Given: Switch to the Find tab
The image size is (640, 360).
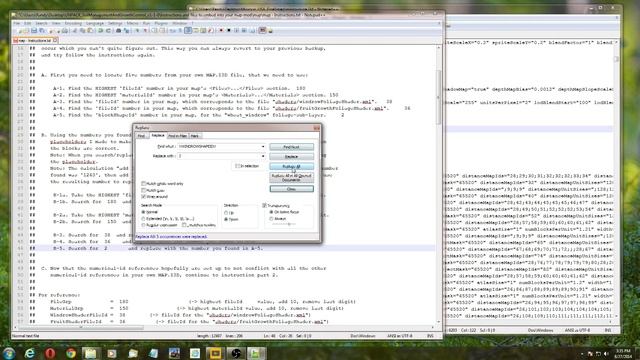Looking at the screenshot, I should pyautogui.click(x=141, y=136).
